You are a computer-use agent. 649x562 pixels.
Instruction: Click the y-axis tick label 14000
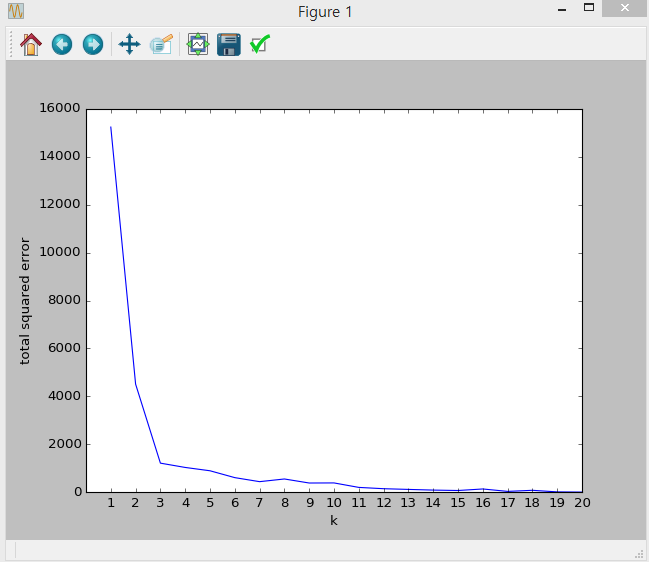tap(60, 156)
